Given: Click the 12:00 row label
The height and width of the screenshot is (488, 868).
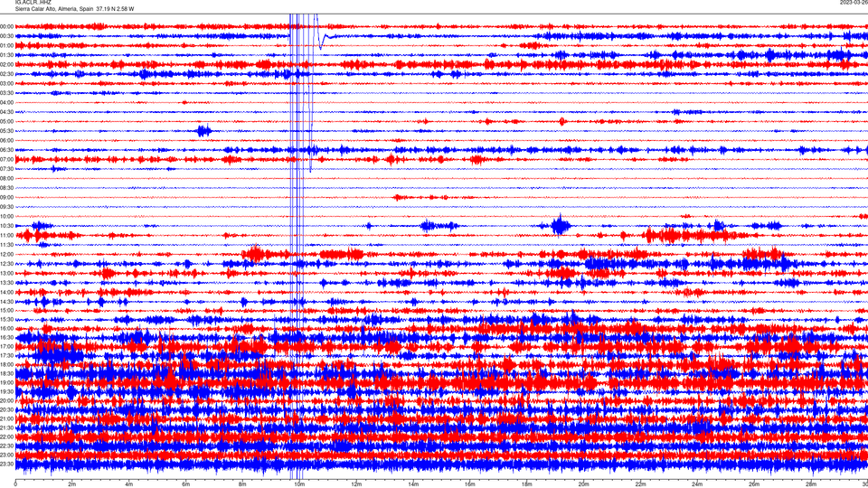Looking at the screenshot, I should click(x=6, y=255).
